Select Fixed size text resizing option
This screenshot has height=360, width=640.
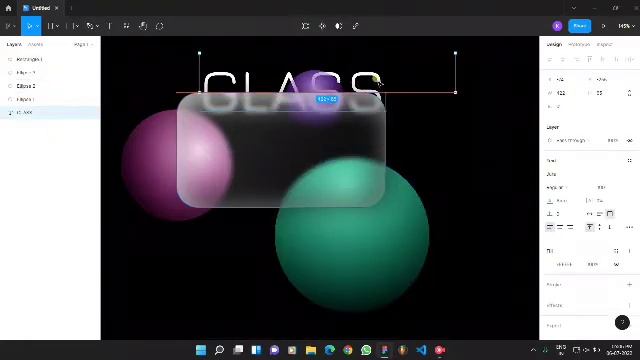[610, 213]
